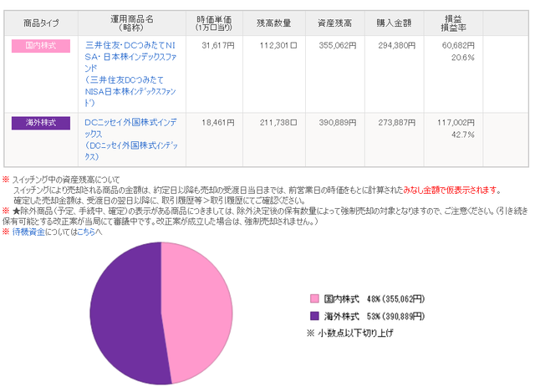
Task: Click the purple 海外株式 type badge
Action: 41,123
